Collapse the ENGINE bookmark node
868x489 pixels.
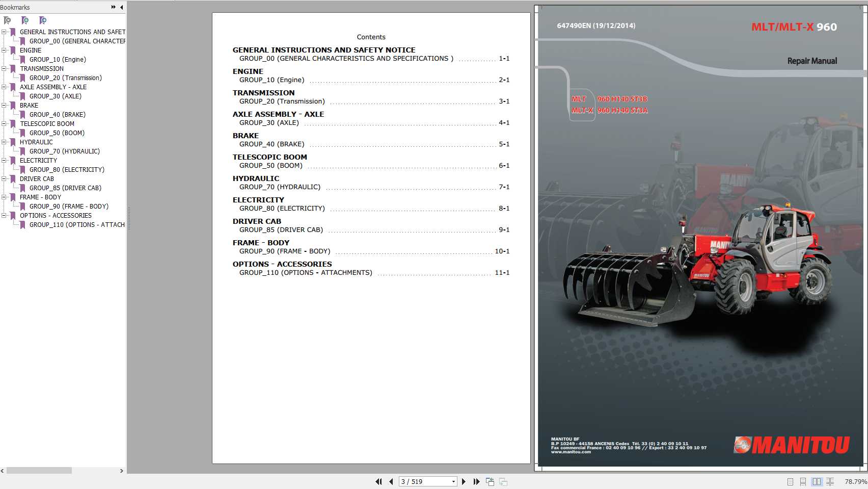4,50
